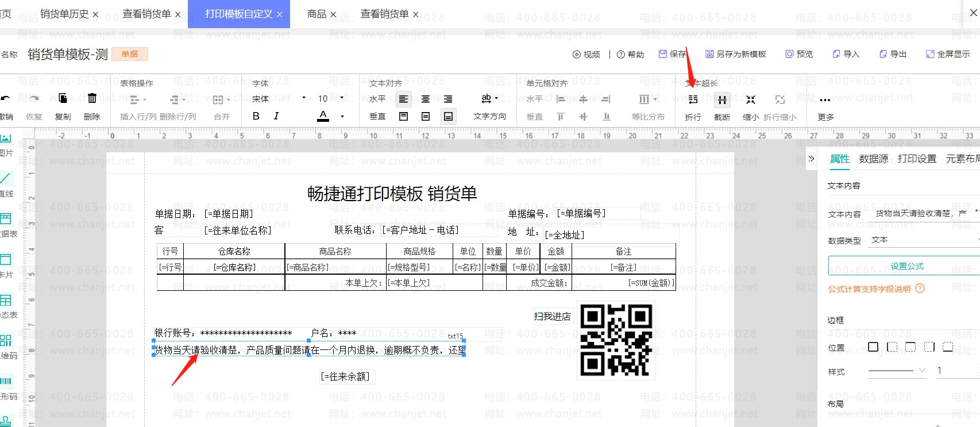980x427 pixels.
Task: Right-align text horizontally in 文本对齐
Action: pyautogui.click(x=448, y=99)
